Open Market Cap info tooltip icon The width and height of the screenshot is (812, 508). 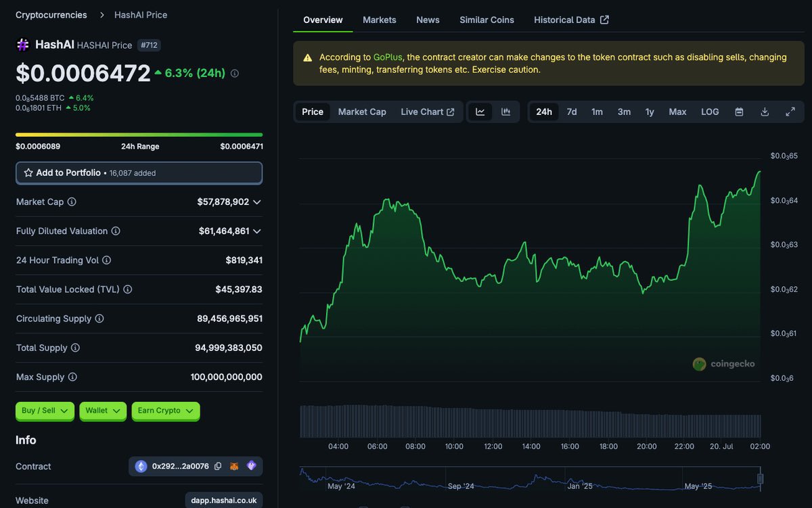pos(72,202)
